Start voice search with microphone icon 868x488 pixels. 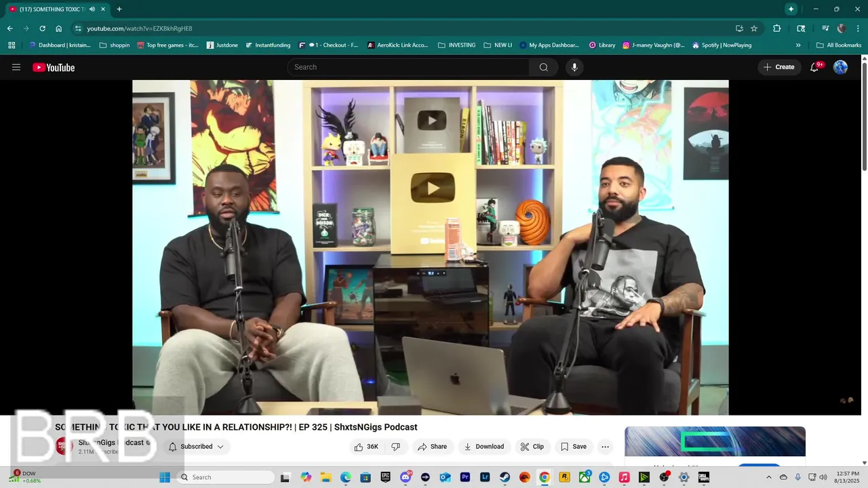click(x=574, y=67)
